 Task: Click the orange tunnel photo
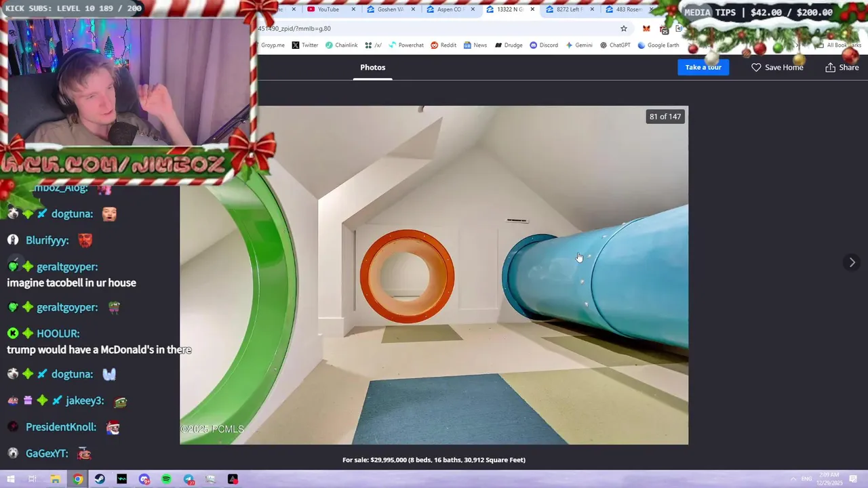click(x=407, y=277)
